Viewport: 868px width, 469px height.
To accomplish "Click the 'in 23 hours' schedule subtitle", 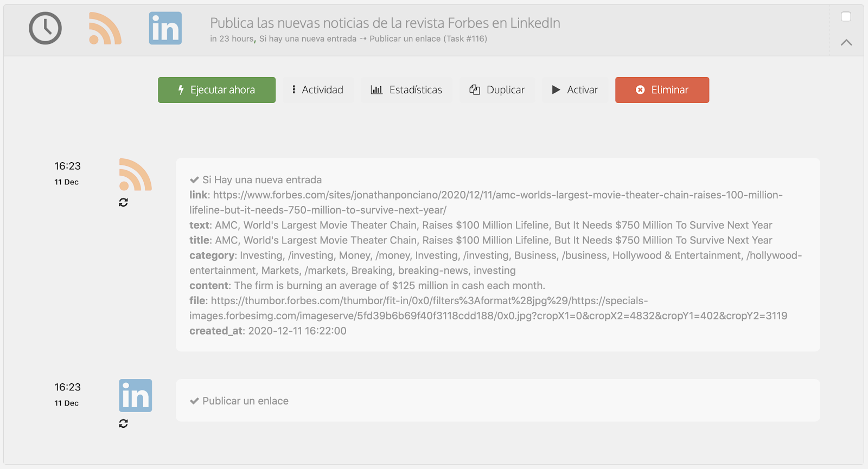I will click(x=232, y=39).
